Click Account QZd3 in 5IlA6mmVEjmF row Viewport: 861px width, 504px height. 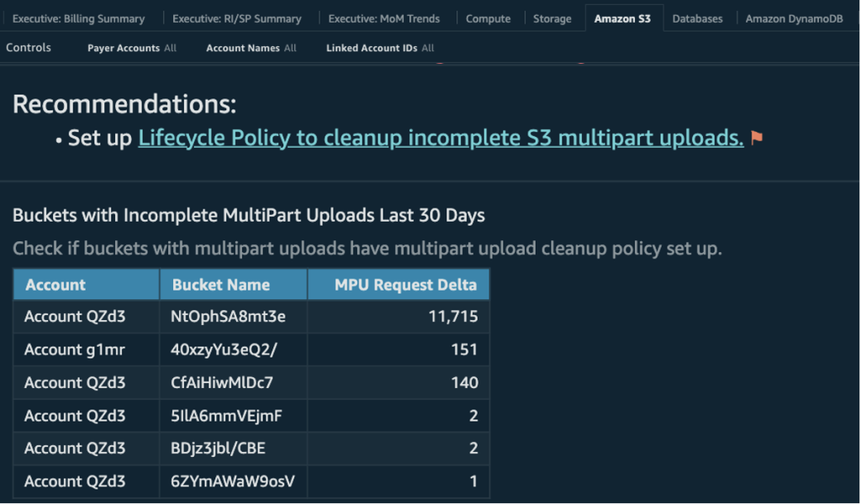(x=87, y=416)
